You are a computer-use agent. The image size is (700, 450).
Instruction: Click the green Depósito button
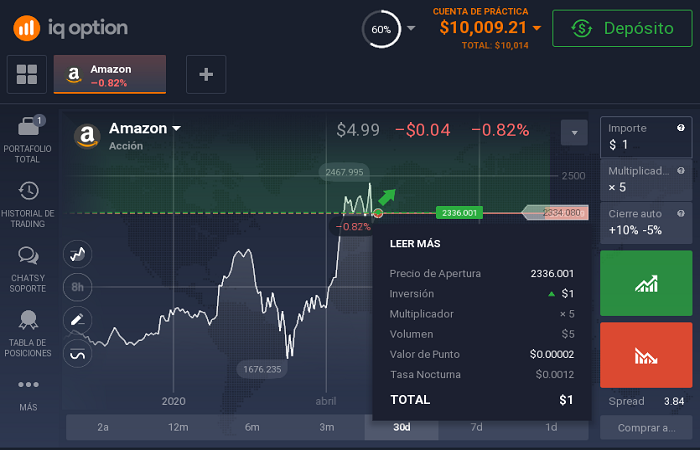click(622, 29)
